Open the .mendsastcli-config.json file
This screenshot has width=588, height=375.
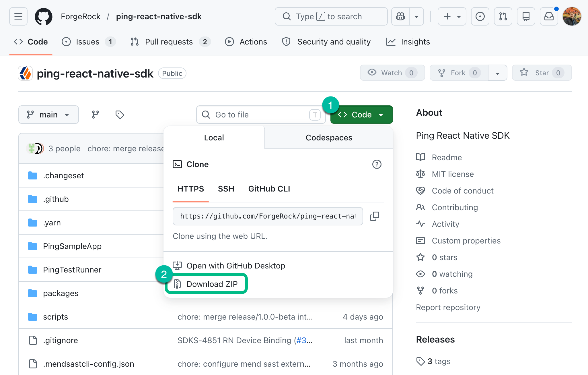89,364
